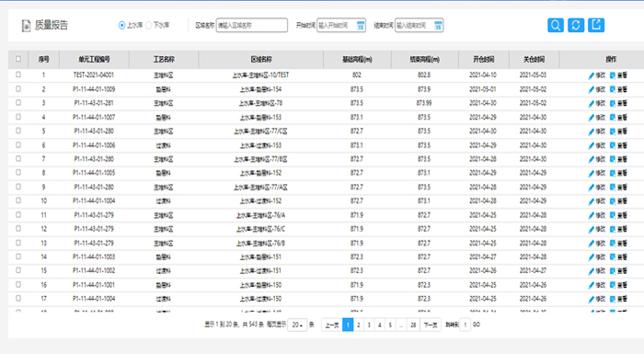Go to page 2 in pagination
The width and height of the screenshot is (644, 354).
[359, 325]
